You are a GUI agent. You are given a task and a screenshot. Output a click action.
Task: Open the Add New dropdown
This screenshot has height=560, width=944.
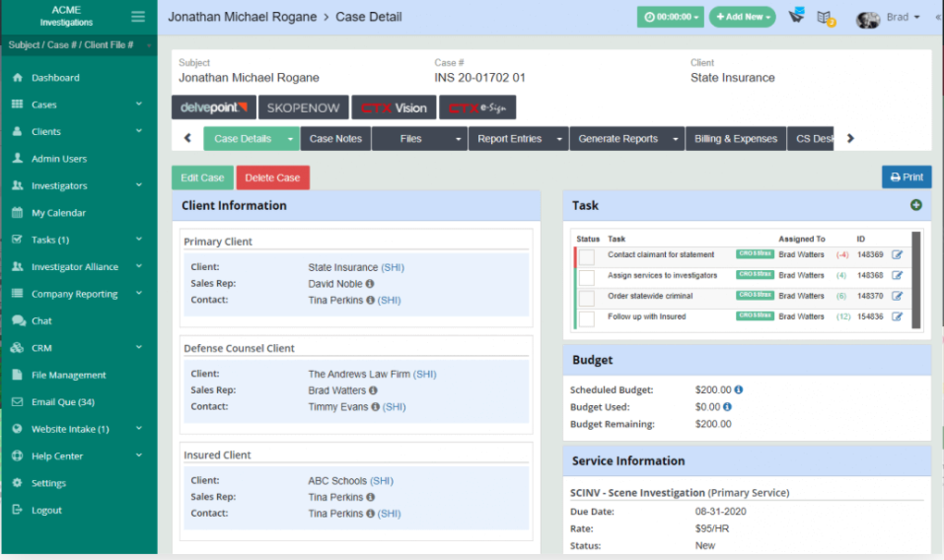pyautogui.click(x=743, y=17)
